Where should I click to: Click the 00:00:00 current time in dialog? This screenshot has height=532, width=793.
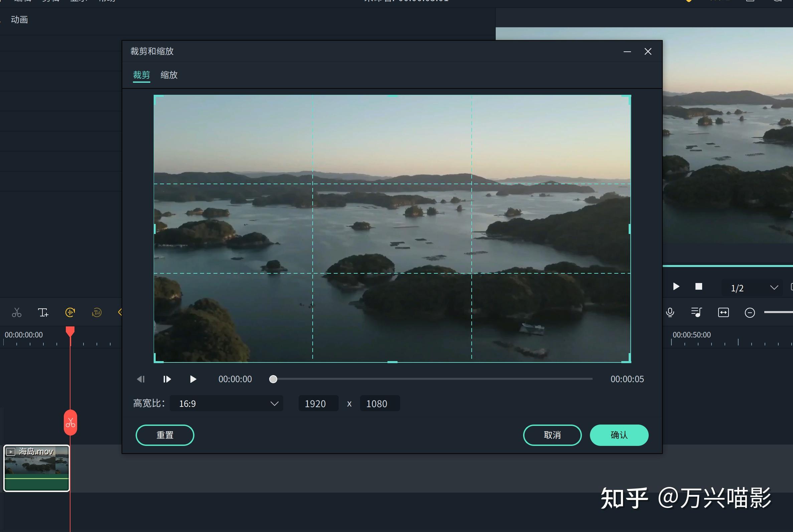[x=235, y=379]
